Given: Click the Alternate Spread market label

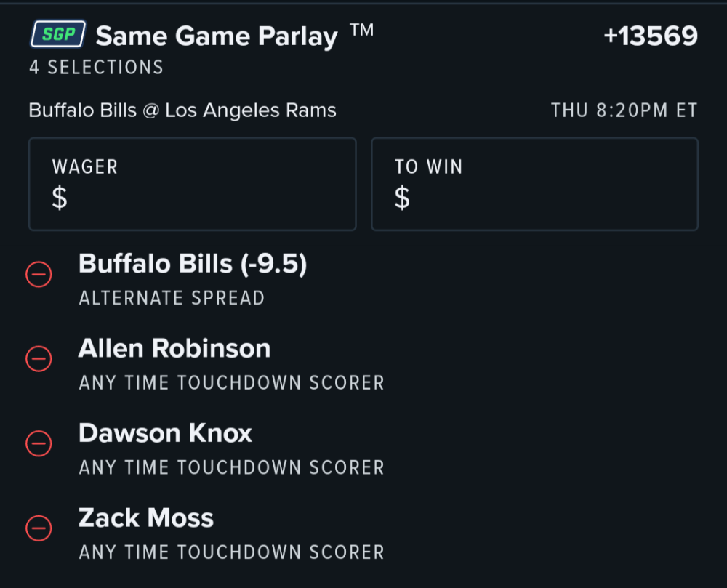Looking at the screenshot, I should pos(172,298).
